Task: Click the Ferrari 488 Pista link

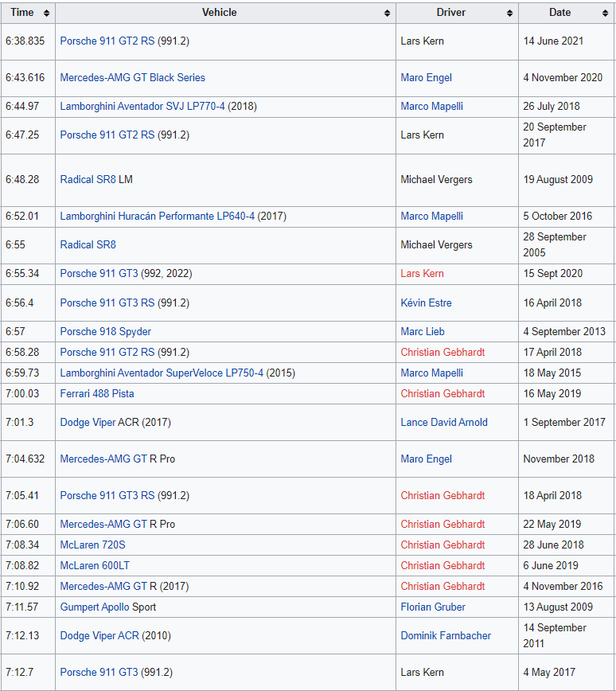Action: (97, 393)
